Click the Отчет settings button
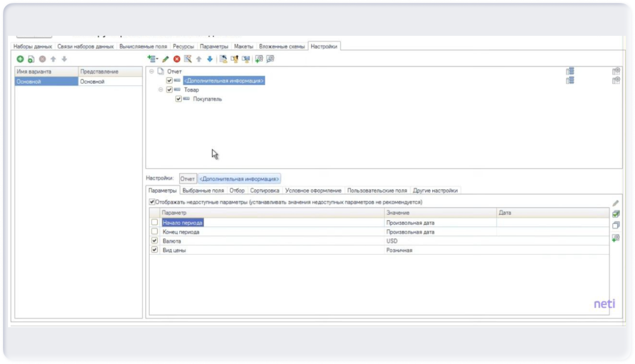The image size is (635, 364). tap(188, 178)
